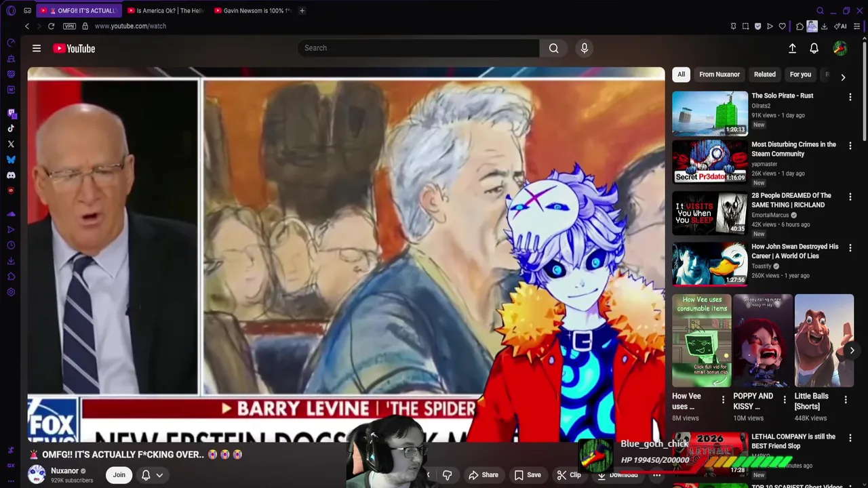Open Twitch in the sidebar

pyautogui.click(x=11, y=113)
